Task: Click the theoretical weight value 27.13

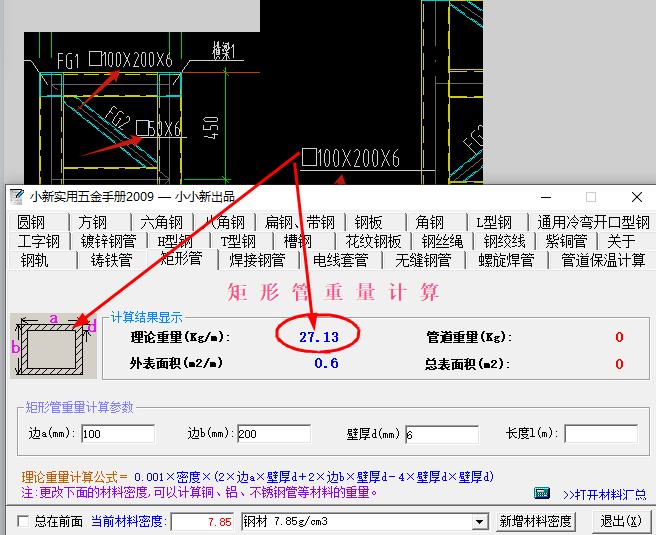Action: click(319, 337)
